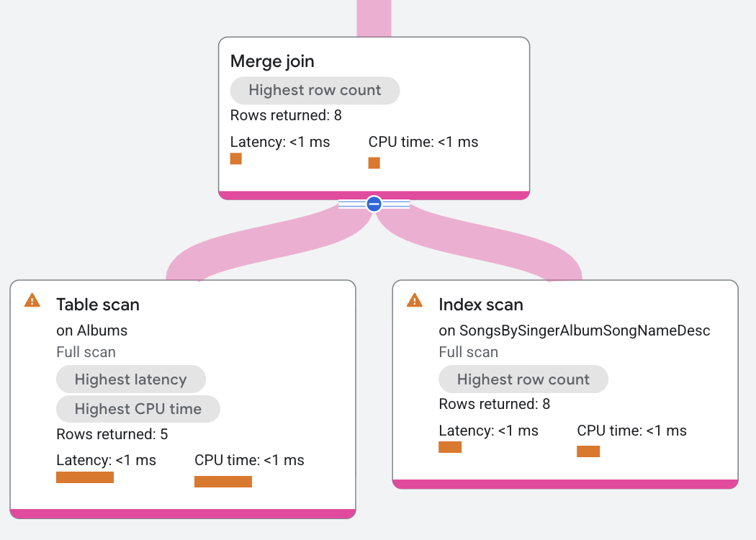Click the CPU time bar under Table scan
Screen dimensions: 756x540
(x=223, y=481)
